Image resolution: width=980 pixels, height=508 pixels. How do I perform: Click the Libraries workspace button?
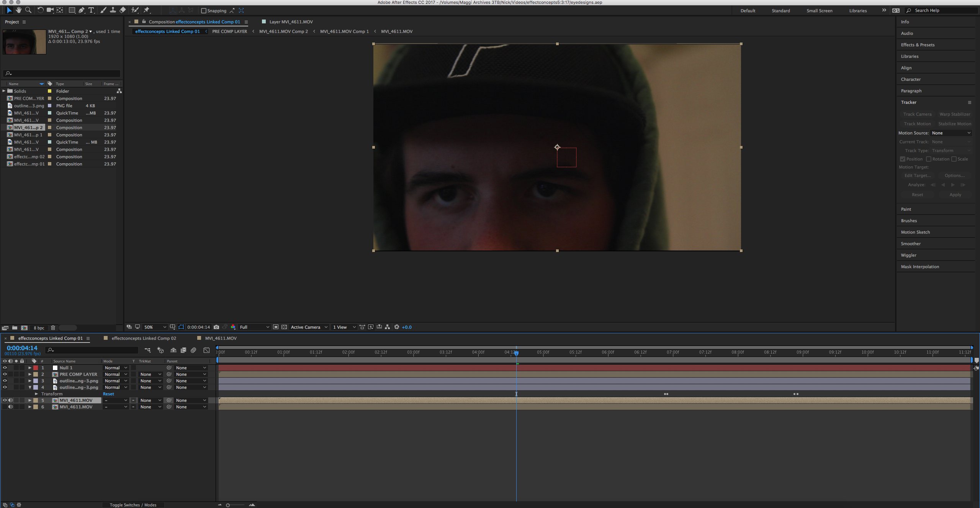[x=857, y=11]
